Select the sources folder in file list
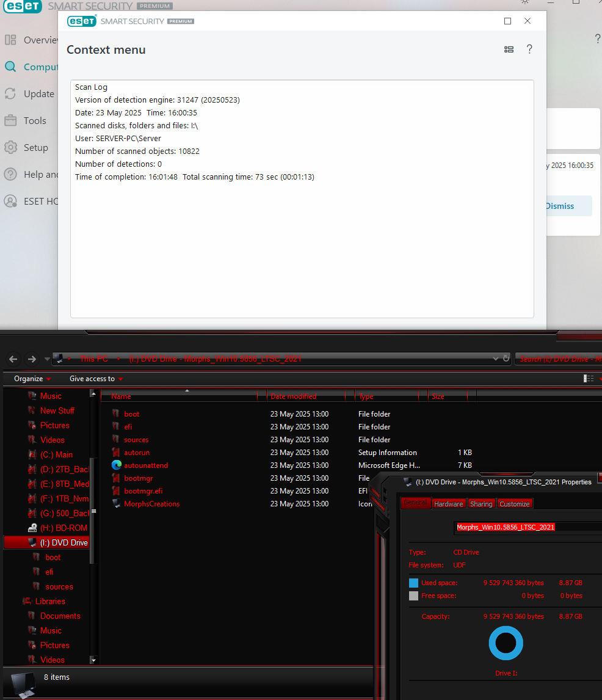The width and height of the screenshot is (602, 700). coord(136,440)
